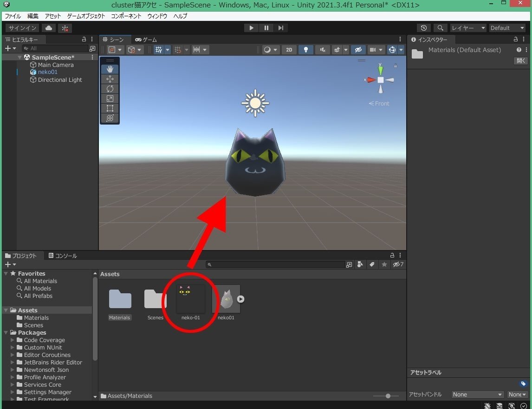Open the collab/bug status icon in toolbar
Viewport: 532px width, 409px height.
pos(65,28)
